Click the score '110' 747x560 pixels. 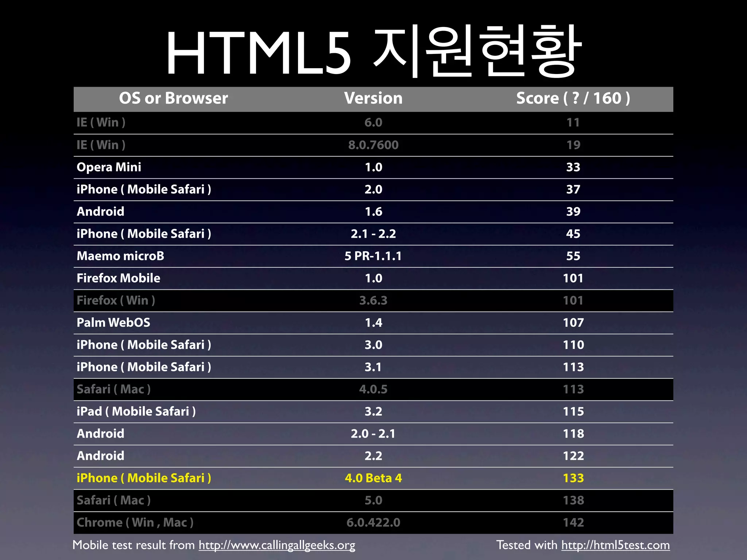click(573, 345)
